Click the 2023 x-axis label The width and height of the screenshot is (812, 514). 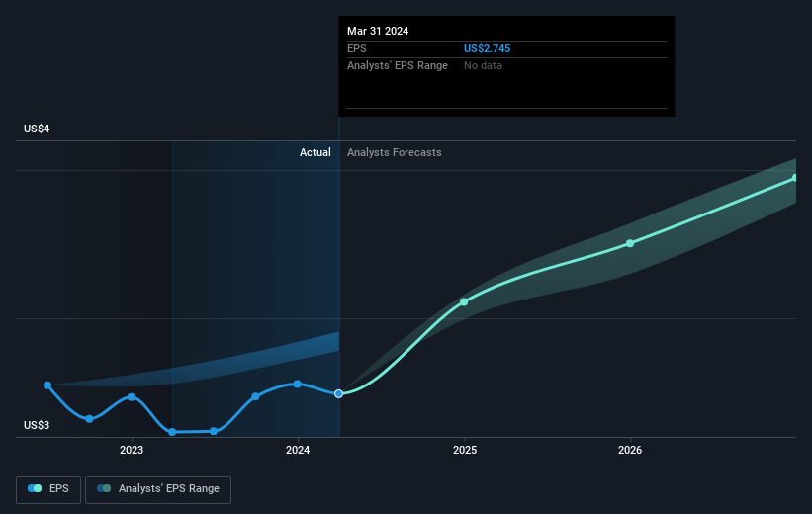[132, 451]
